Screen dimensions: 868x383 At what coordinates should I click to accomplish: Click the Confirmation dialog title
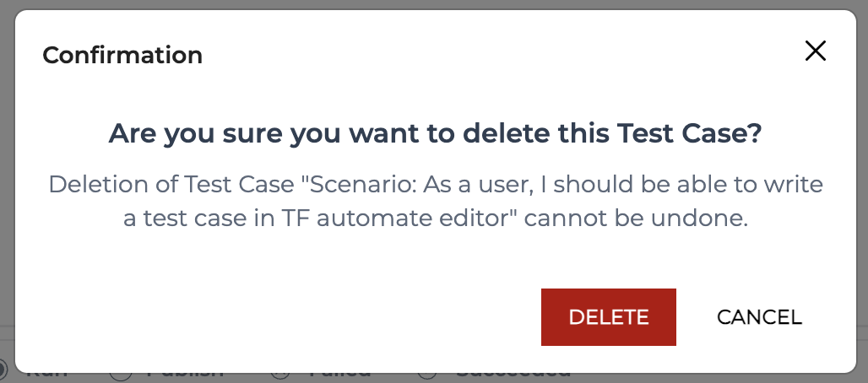coord(122,56)
